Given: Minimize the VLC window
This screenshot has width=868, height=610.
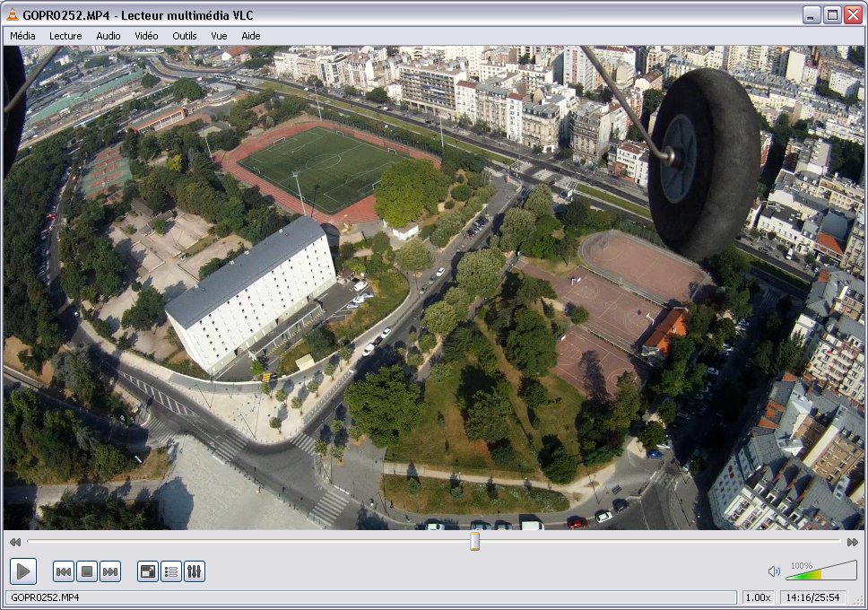Looking at the screenshot, I should tap(812, 15).
